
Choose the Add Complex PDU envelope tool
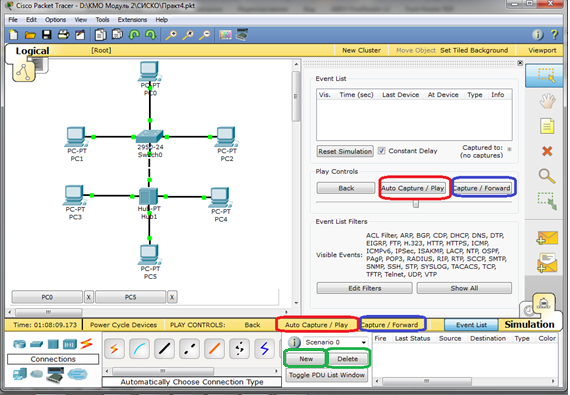pyautogui.click(x=547, y=263)
